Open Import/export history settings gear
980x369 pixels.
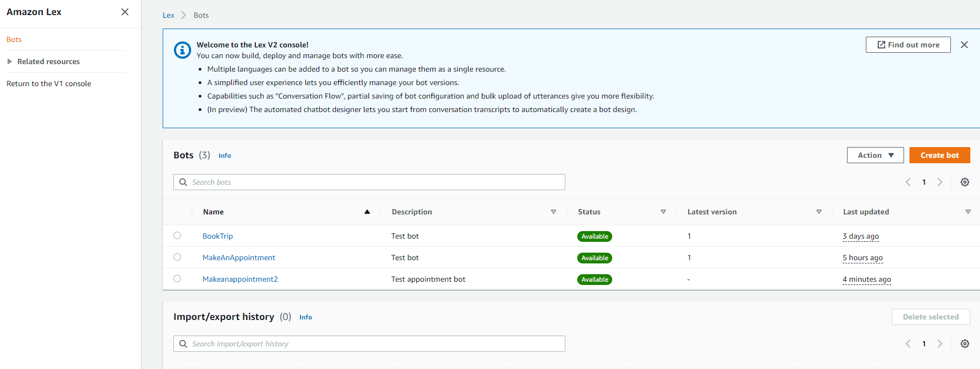964,344
